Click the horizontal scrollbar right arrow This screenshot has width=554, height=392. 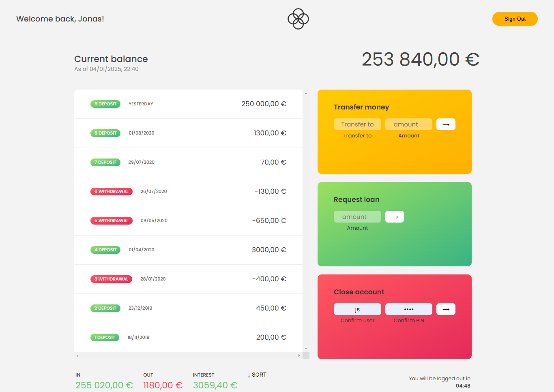[299, 356]
